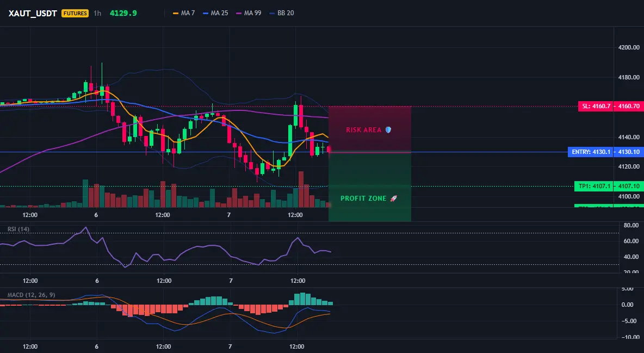
Task: Toggle the BB 20 legend entry
Action: (x=282, y=13)
